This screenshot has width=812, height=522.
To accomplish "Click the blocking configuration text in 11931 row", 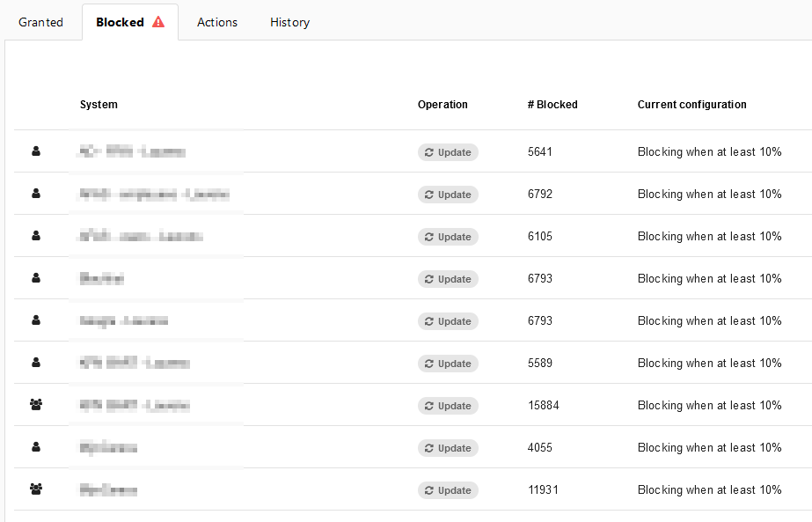I will coord(709,489).
